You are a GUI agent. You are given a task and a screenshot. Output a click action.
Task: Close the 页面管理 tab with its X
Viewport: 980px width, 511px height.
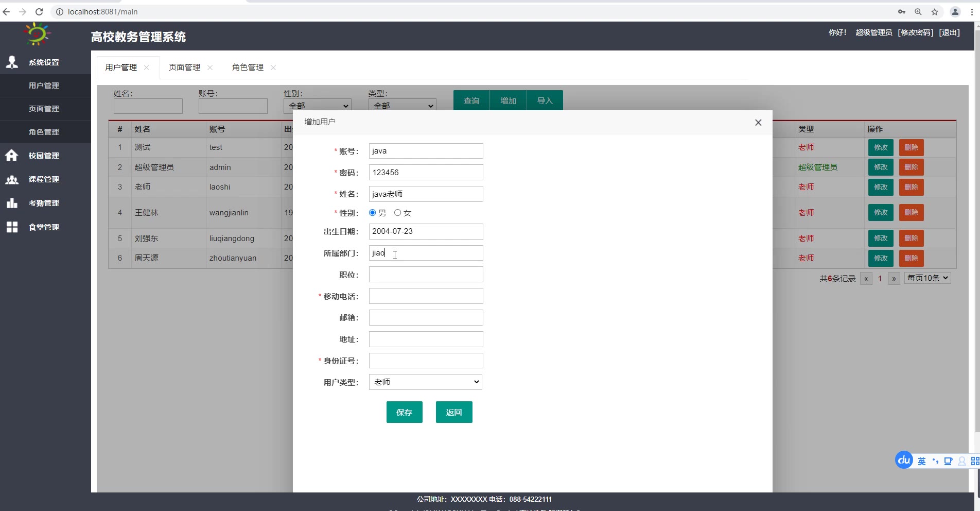tap(210, 67)
